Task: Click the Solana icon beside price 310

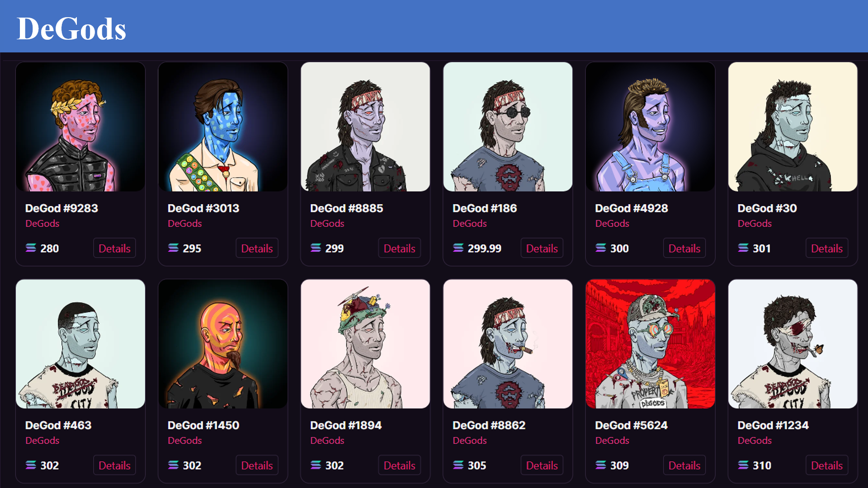Action: click(743, 465)
